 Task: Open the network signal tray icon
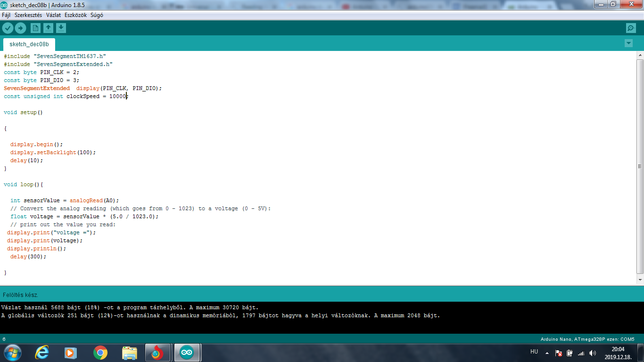[x=581, y=353]
